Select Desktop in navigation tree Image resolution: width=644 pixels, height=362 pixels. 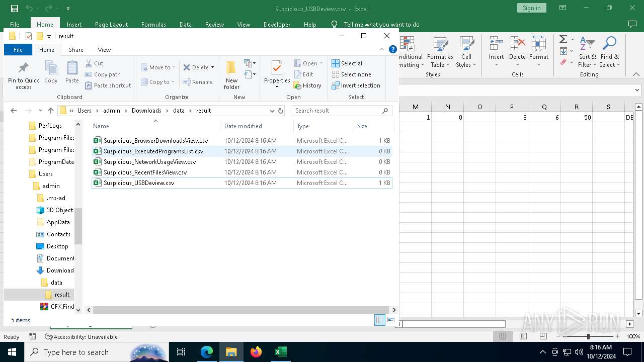[57, 246]
